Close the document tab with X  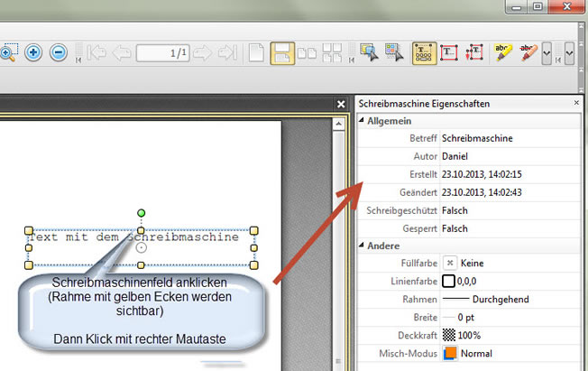[x=341, y=104]
